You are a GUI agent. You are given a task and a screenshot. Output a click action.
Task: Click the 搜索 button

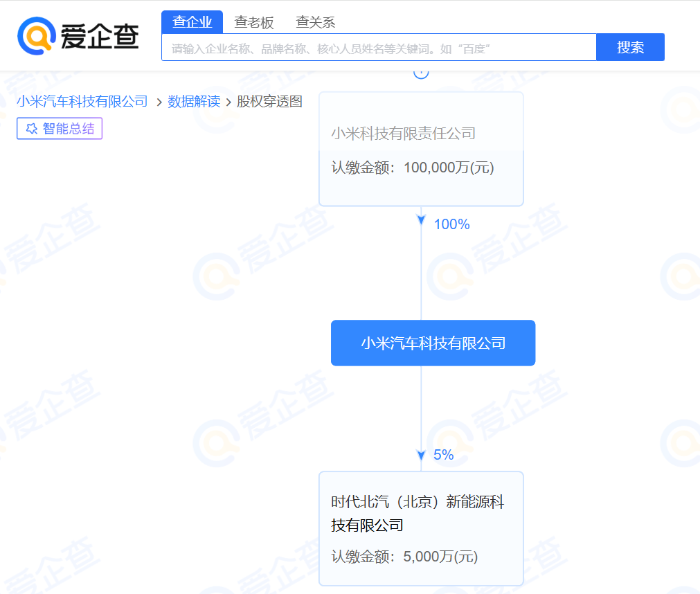(x=630, y=47)
